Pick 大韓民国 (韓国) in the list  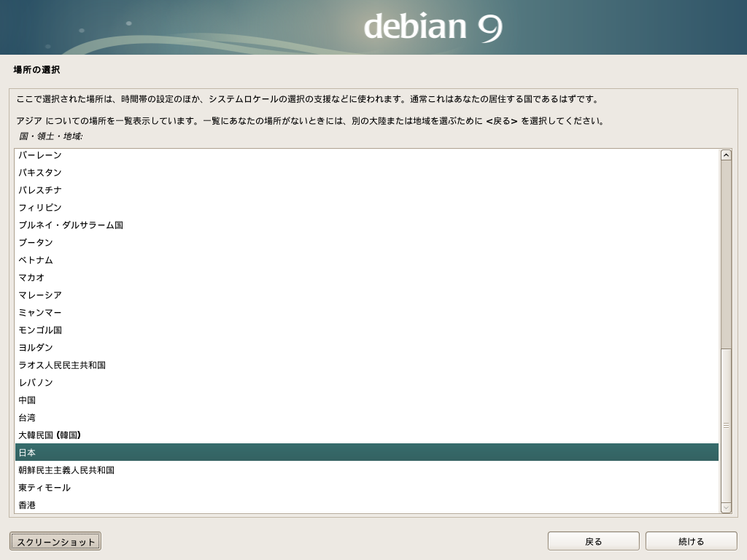(366, 435)
